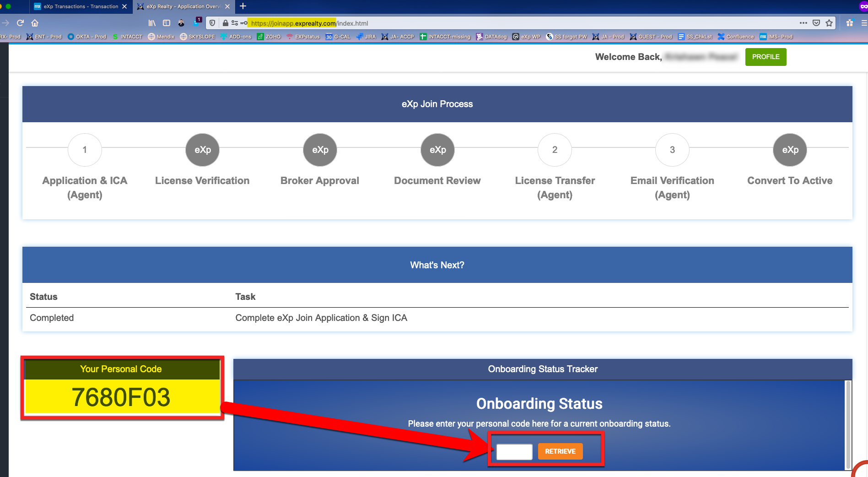Open the extension with notification badge
This screenshot has width=868, height=477.
pyautogui.click(x=197, y=22)
